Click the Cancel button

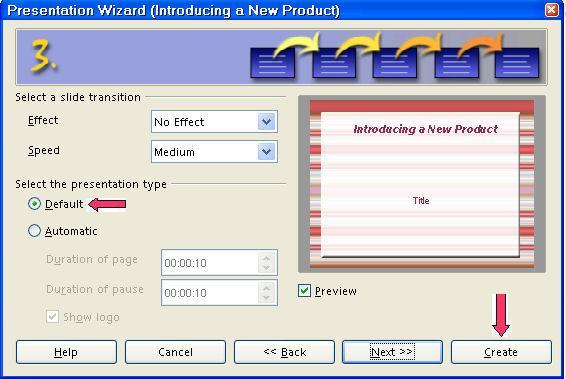coord(175,352)
